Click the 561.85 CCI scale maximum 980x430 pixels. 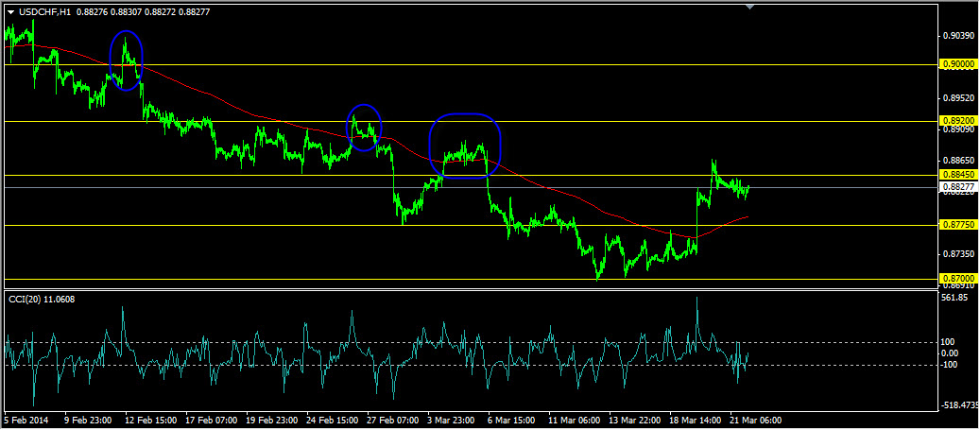[x=955, y=298]
